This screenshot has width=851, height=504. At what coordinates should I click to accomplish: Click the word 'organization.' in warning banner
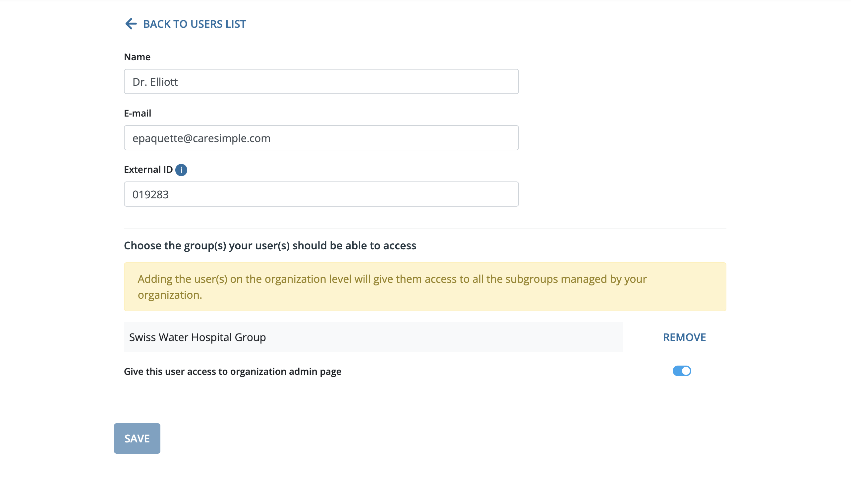[x=170, y=295]
